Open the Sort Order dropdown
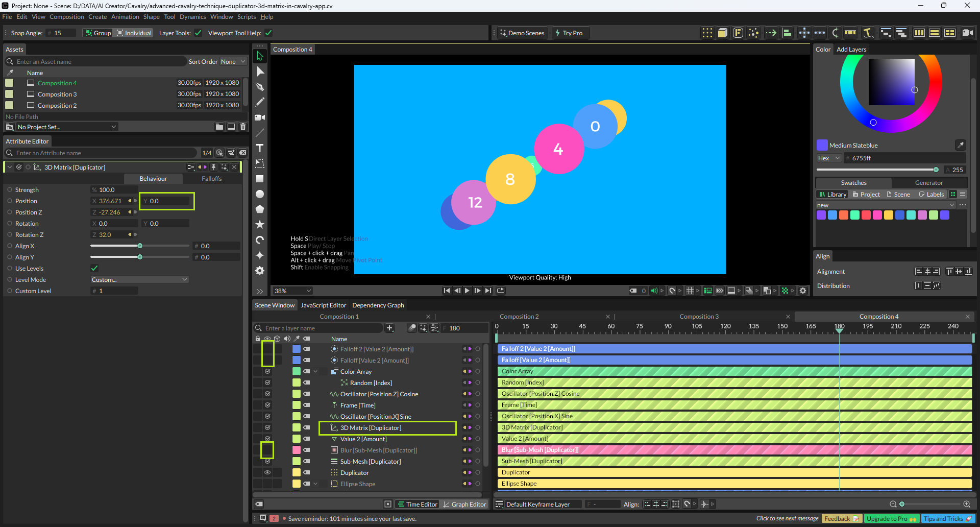Viewport: 980px width, 527px height. coord(233,62)
